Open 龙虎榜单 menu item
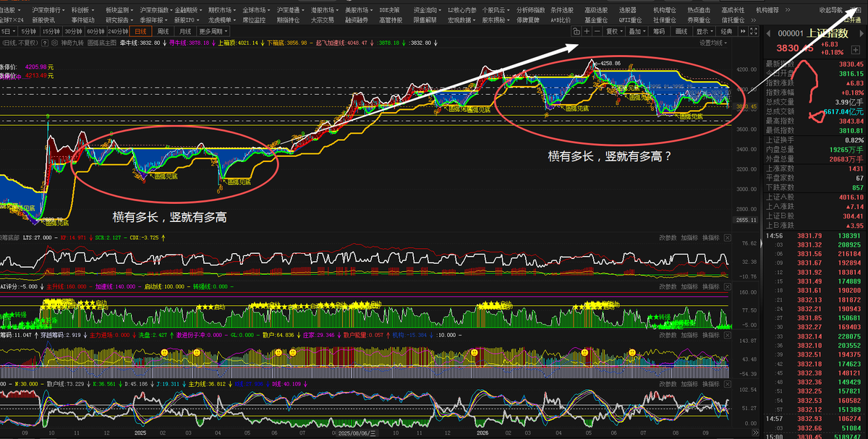The width and height of the screenshot is (868, 439). pyautogui.click(x=223, y=20)
